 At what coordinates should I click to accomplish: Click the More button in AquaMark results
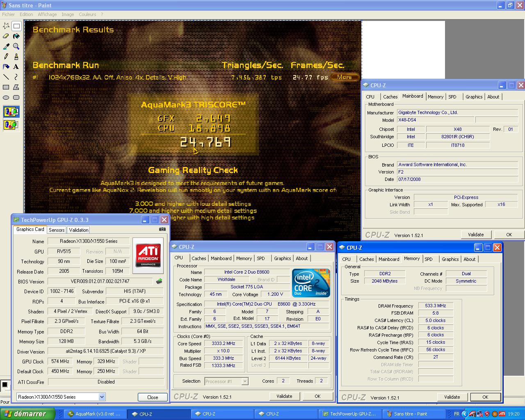pyautogui.click(x=345, y=77)
